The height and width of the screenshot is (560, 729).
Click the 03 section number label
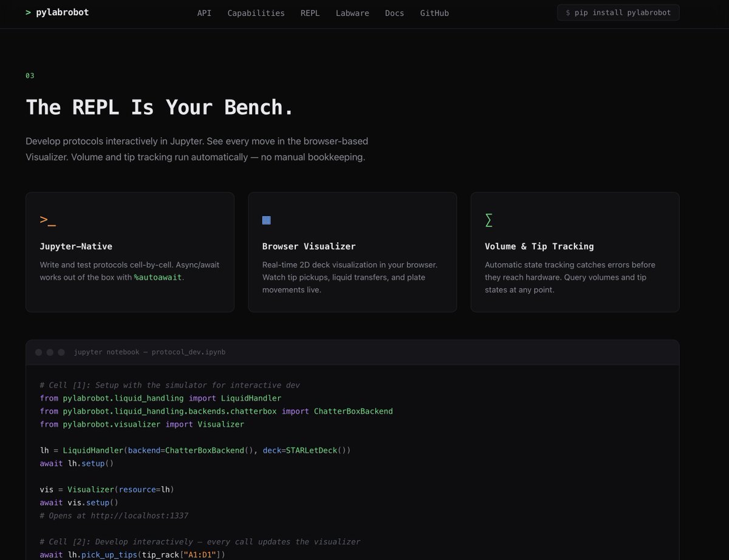click(x=30, y=76)
